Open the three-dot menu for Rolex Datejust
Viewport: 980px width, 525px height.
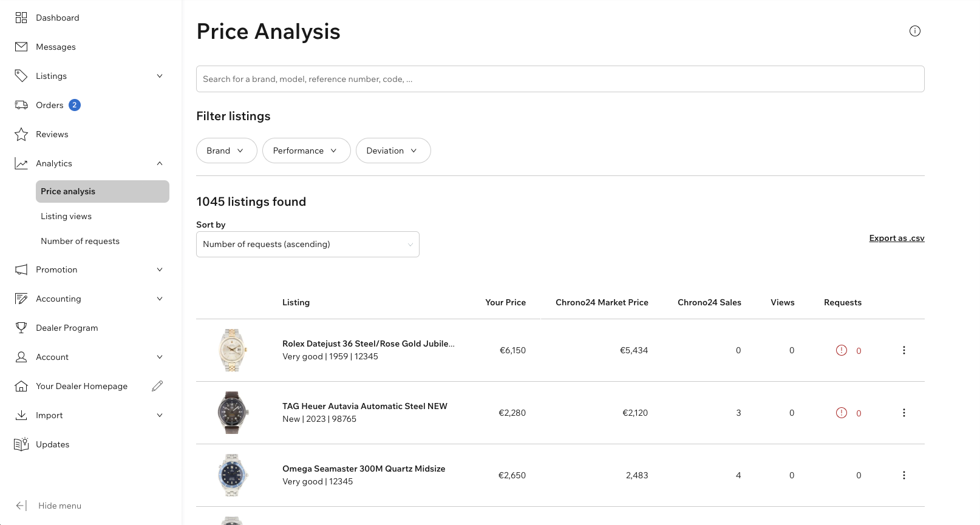[x=904, y=350]
